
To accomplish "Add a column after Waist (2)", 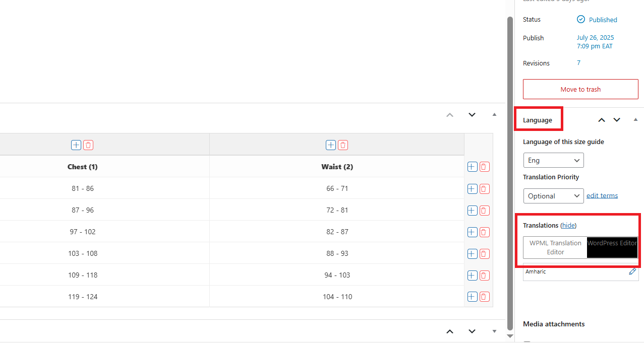I will [x=331, y=145].
